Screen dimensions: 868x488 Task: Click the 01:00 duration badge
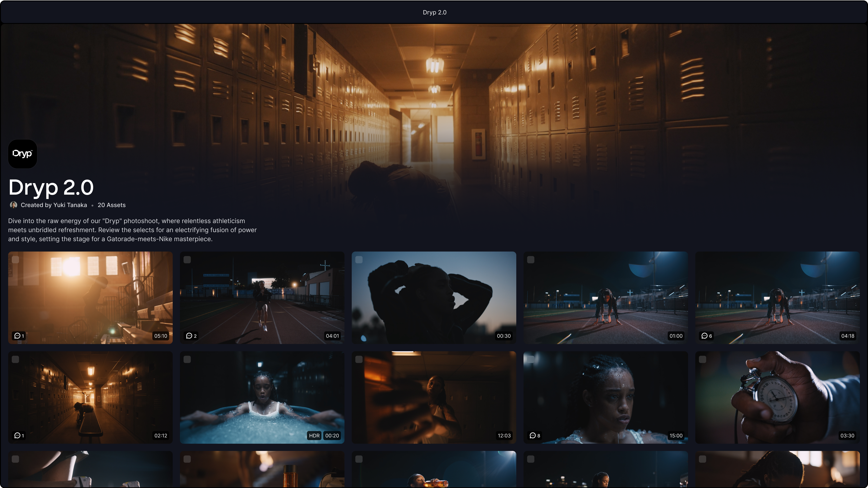[x=676, y=336]
